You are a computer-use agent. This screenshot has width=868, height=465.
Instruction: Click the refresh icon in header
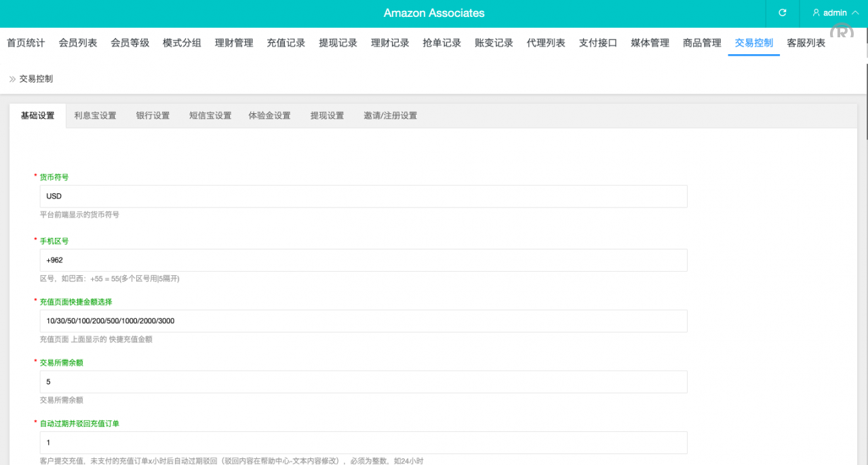click(783, 13)
